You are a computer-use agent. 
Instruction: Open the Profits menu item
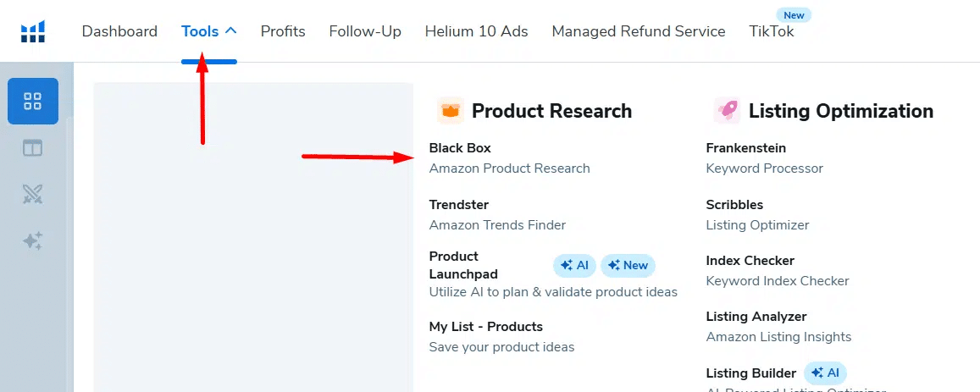[283, 31]
